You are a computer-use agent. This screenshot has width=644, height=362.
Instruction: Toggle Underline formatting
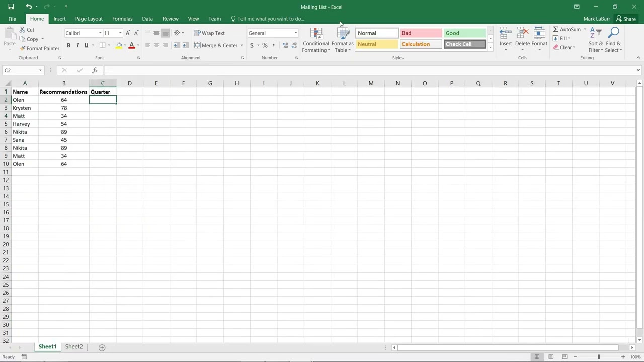(86, 46)
